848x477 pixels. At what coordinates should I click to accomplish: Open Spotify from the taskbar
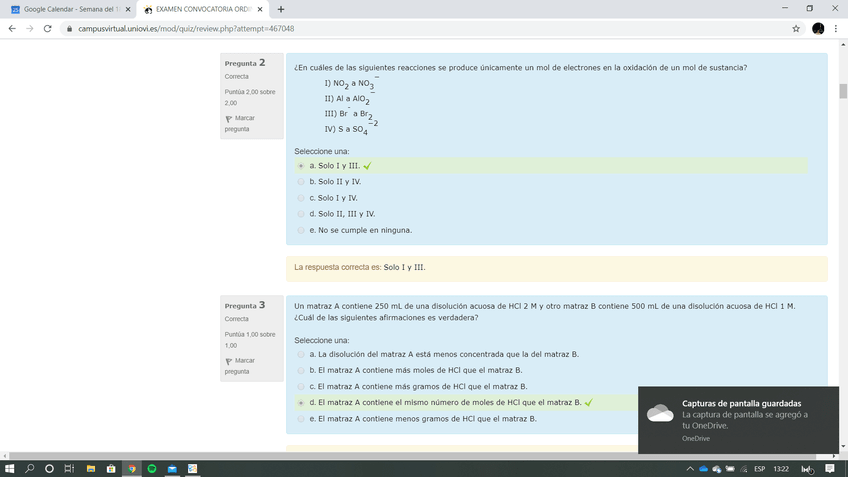click(152, 468)
